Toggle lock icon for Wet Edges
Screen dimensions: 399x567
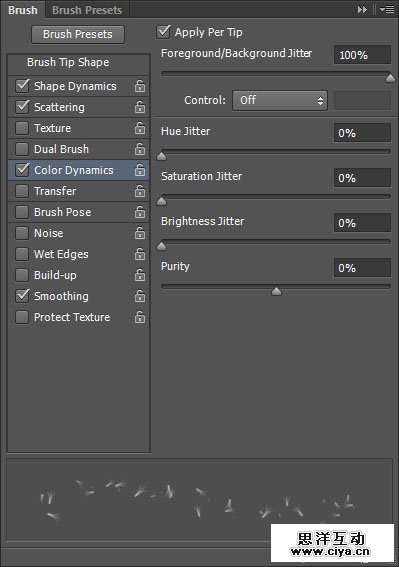140,254
